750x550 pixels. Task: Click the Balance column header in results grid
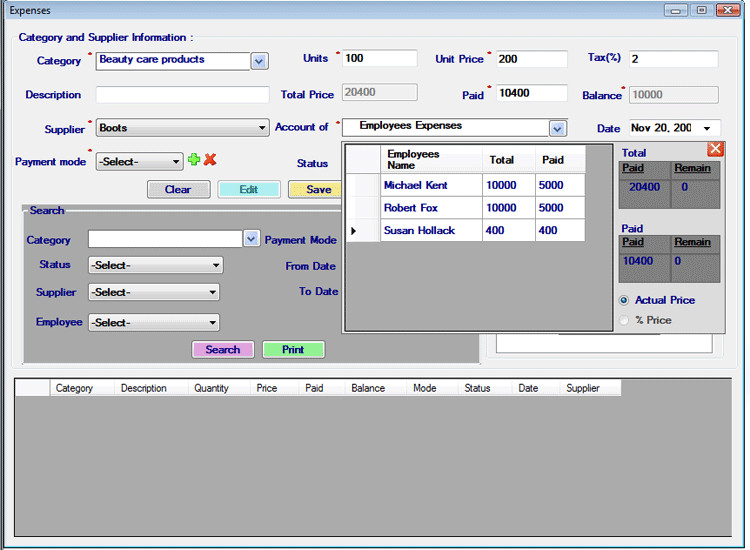coord(375,388)
